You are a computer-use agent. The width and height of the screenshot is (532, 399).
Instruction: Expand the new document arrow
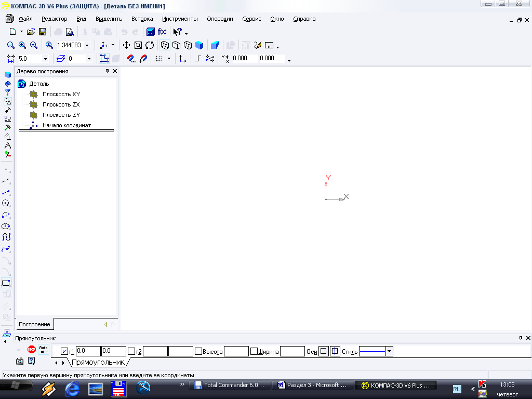click(21, 32)
